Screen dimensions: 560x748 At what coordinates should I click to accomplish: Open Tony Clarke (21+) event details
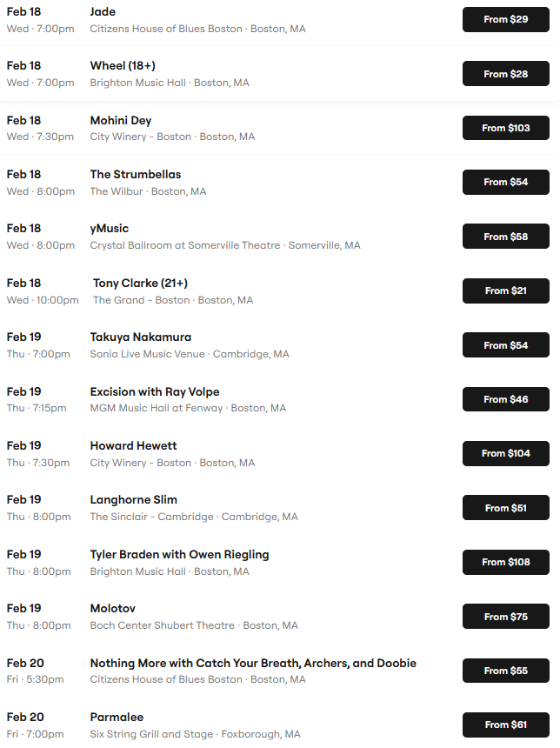[140, 284]
